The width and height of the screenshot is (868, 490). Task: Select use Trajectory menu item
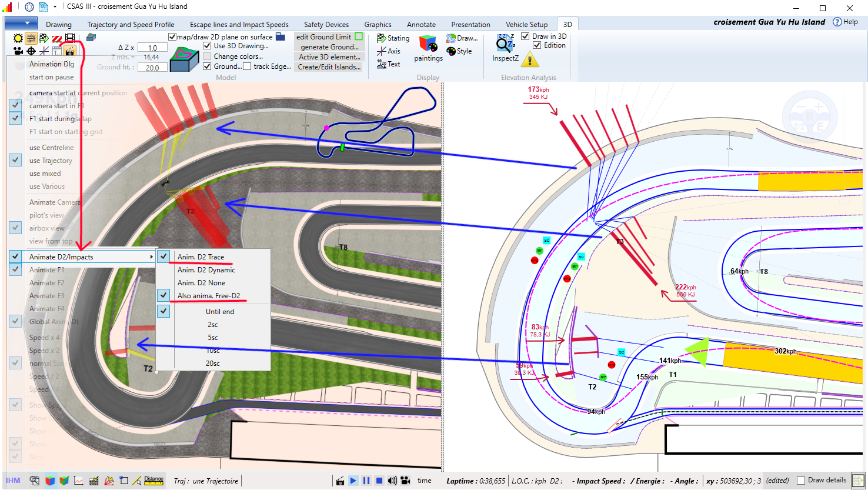51,161
